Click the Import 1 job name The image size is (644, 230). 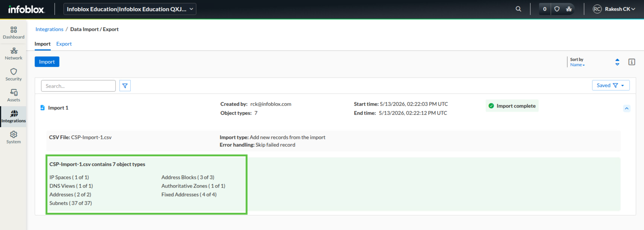(x=58, y=108)
